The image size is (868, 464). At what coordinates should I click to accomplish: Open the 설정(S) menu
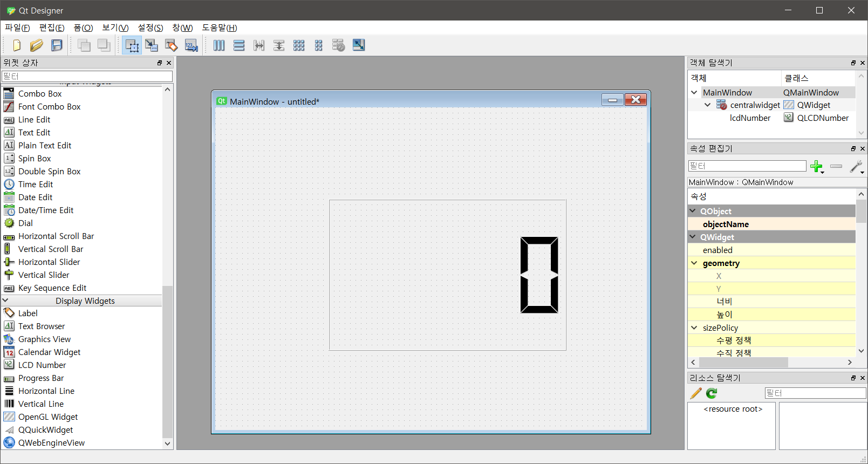[151, 28]
